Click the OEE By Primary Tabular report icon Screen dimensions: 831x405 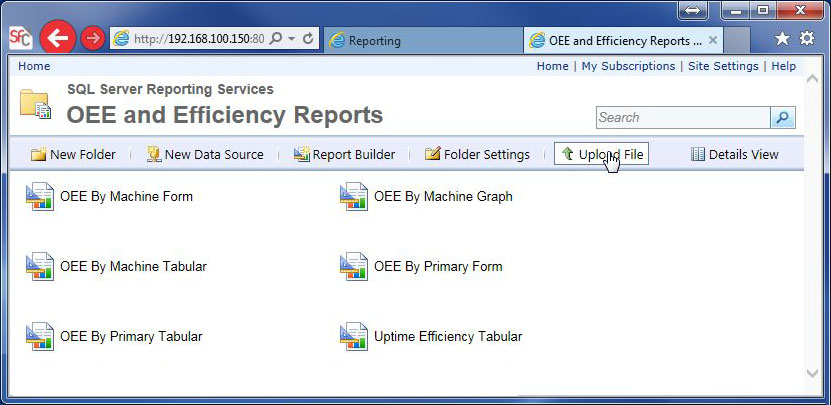point(40,336)
